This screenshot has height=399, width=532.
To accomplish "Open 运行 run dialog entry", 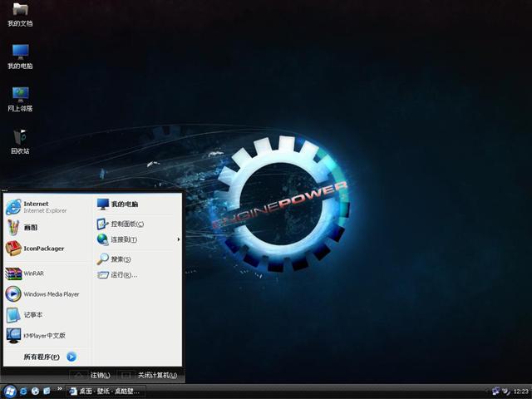I will point(137,275).
